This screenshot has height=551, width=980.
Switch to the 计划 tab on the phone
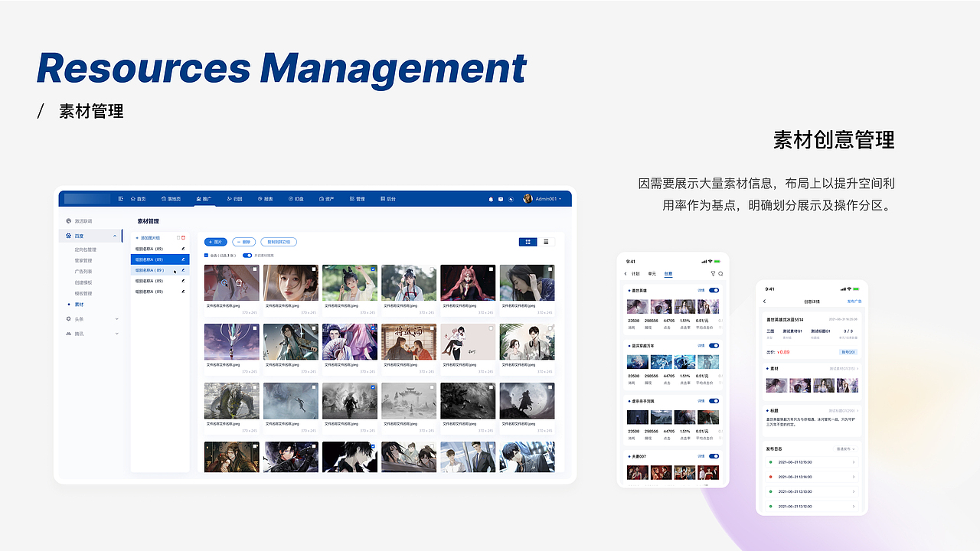[635, 273]
